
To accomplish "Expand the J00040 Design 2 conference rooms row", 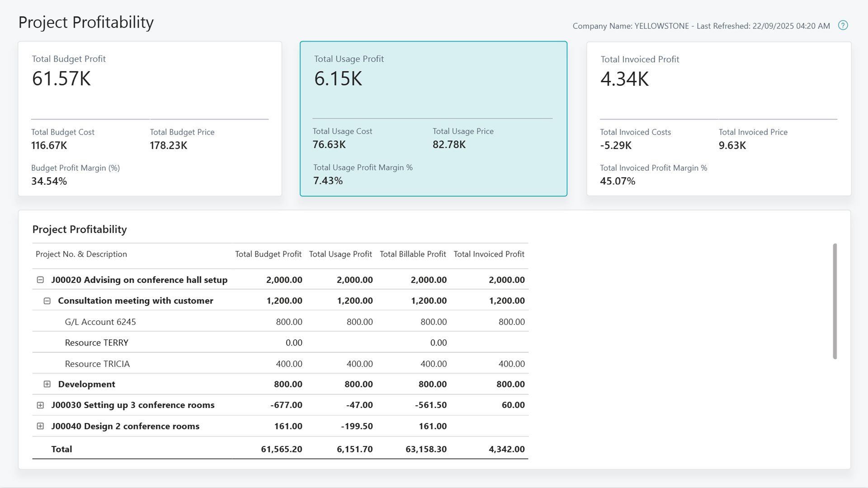I will click(40, 426).
